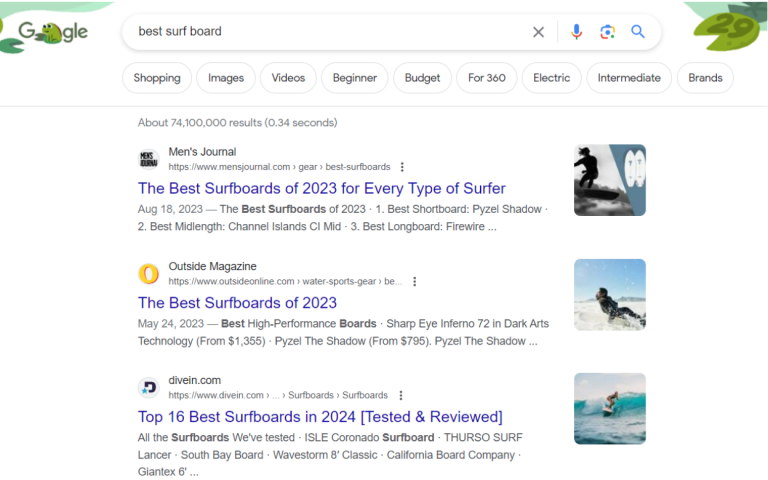This screenshot has height=480, width=768.
Task: Open Top 16 Best Surfboards in 2024 link
Action: point(320,417)
